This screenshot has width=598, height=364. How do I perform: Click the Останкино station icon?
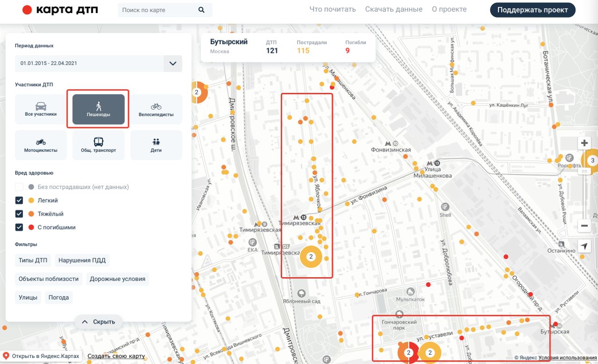(x=561, y=244)
